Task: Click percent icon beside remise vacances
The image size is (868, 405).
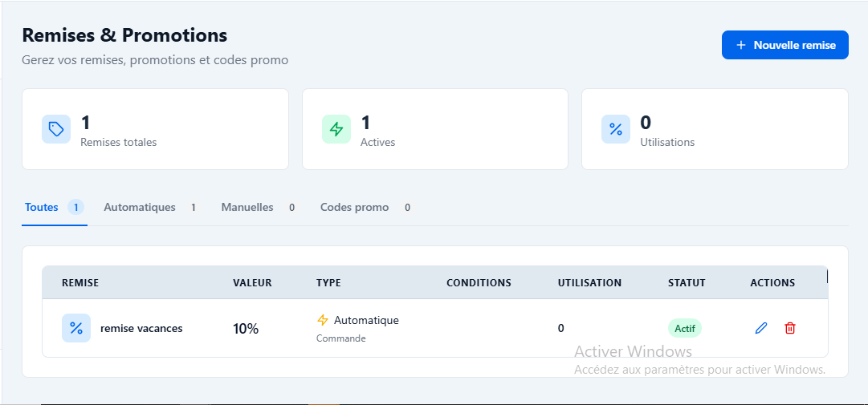Action: (75, 328)
